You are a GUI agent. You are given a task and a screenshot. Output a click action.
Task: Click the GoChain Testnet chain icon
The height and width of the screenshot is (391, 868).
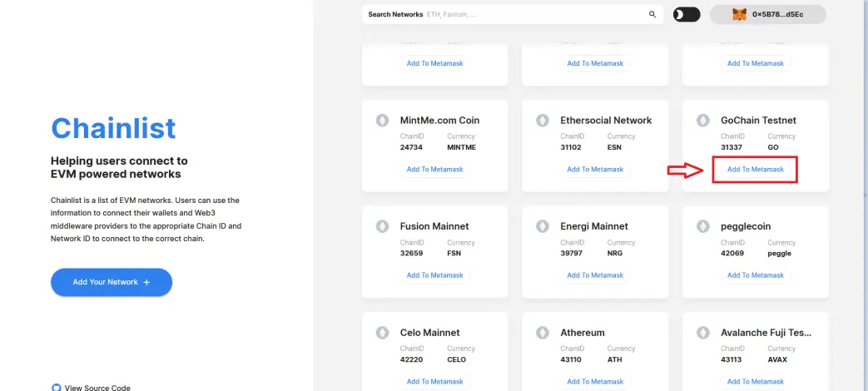point(703,120)
